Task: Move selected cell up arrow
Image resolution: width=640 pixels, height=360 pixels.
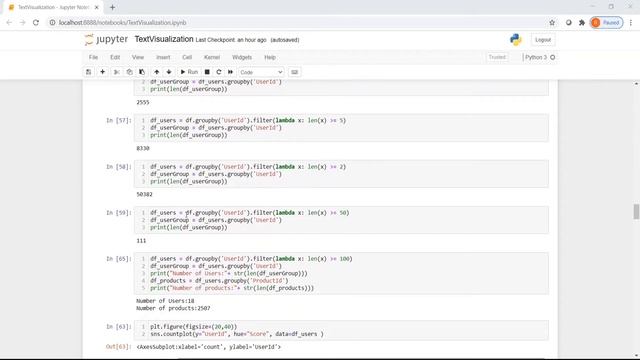Action: (x=156, y=72)
